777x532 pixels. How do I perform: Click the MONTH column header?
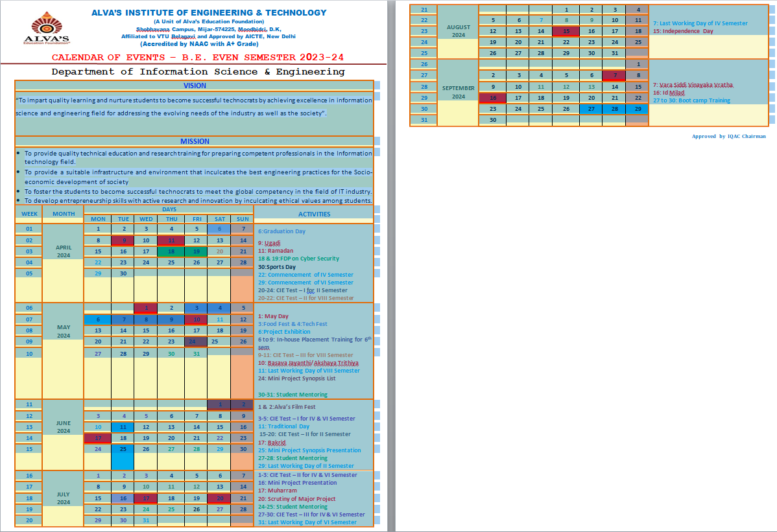coord(64,214)
